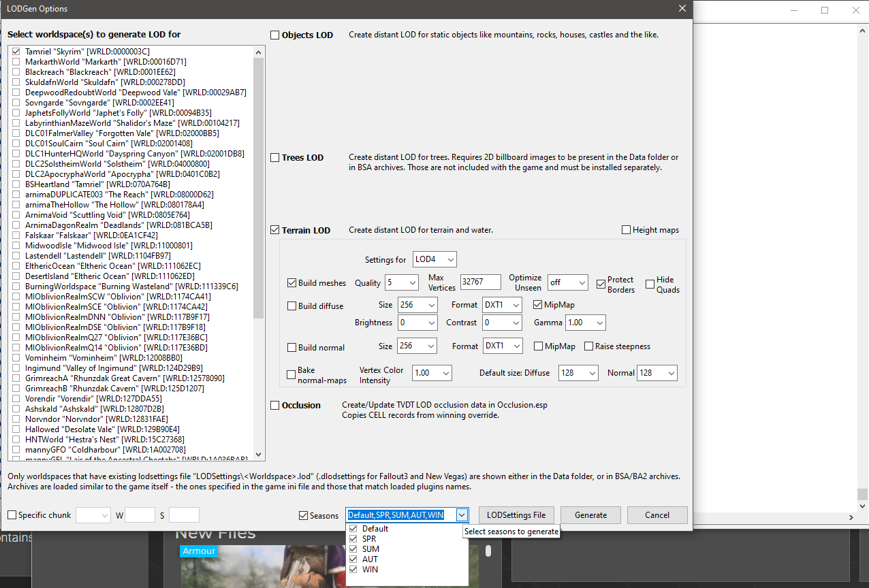Uncheck WIN in seasons list

(x=353, y=570)
